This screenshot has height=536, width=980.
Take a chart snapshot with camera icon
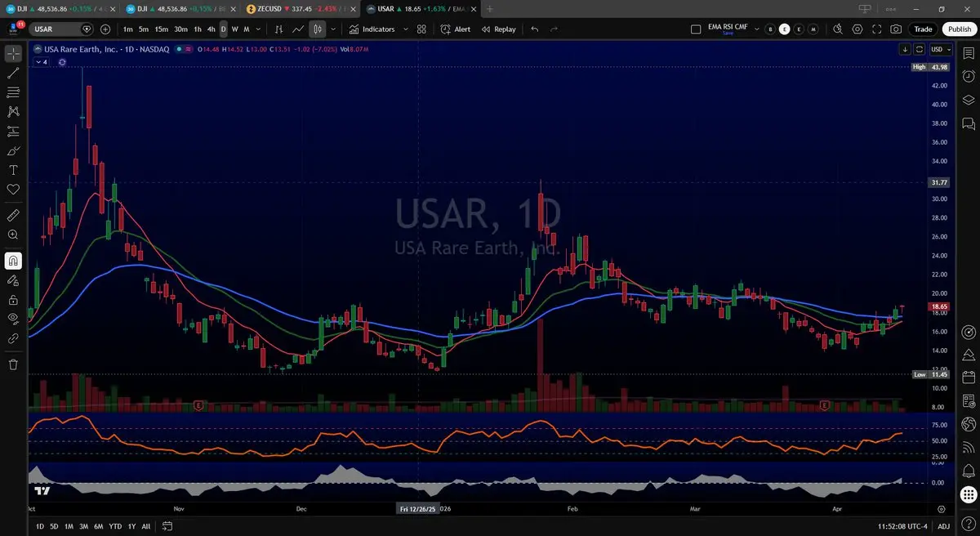pos(897,29)
